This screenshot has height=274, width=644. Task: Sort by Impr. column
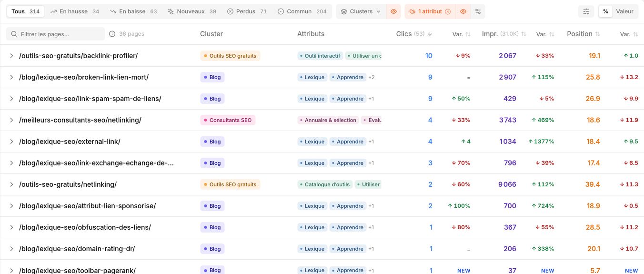point(504,34)
